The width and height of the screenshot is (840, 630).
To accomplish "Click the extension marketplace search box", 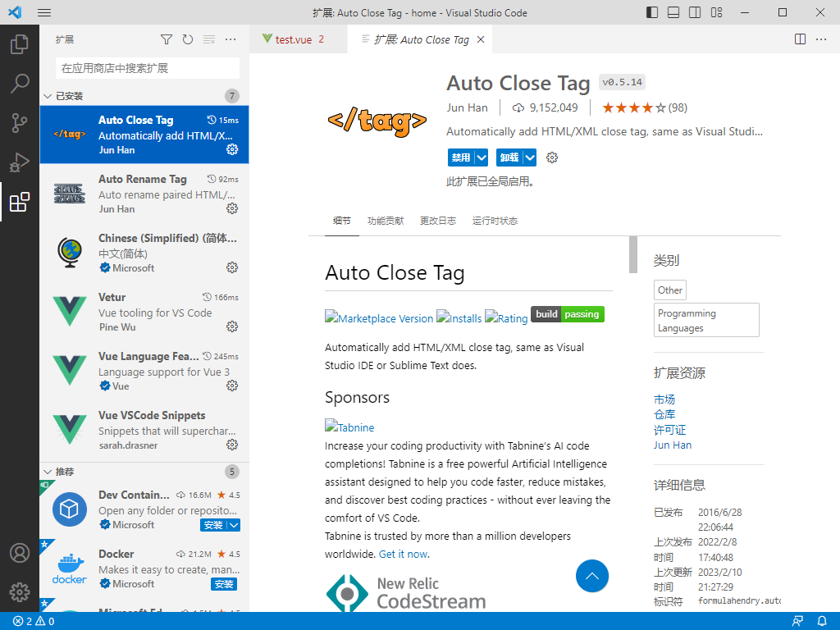I will (148, 68).
